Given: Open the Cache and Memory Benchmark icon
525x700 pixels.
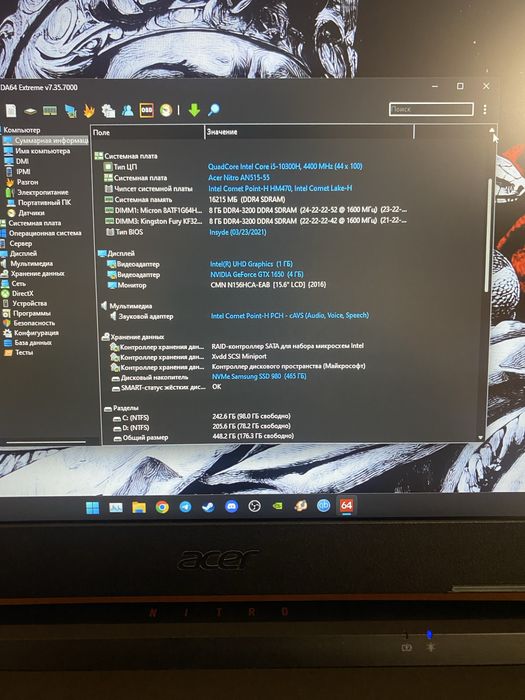Looking at the screenshot, I should (x=50, y=110).
